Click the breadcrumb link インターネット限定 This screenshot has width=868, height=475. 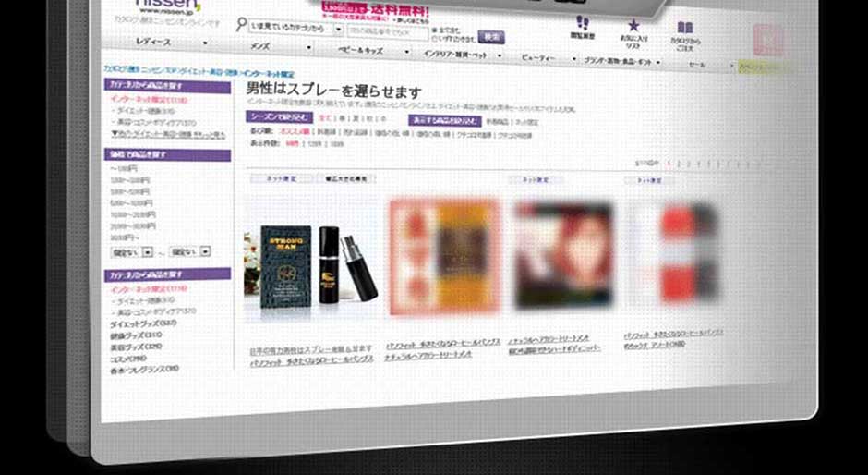(269, 74)
